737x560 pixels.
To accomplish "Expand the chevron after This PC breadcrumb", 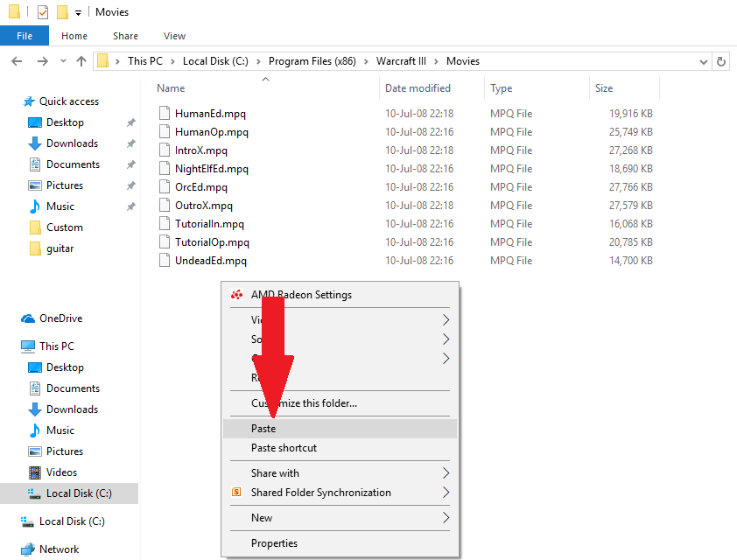I will click(x=172, y=61).
